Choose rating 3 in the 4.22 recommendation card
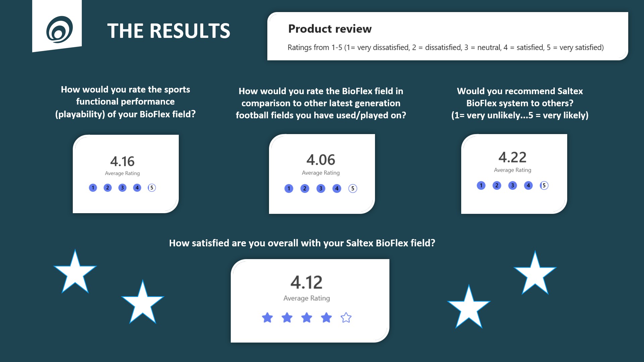This screenshot has height=362, width=644. (513, 185)
